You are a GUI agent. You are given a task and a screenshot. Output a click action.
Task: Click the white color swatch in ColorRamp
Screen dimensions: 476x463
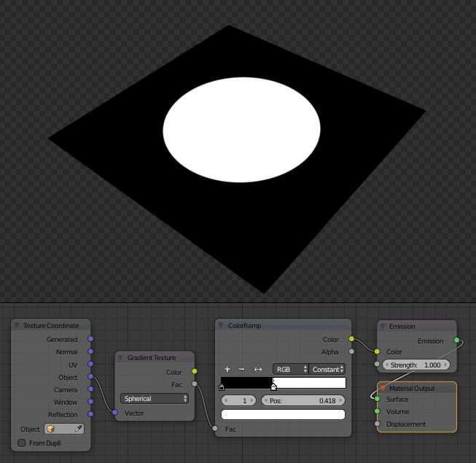tap(284, 414)
